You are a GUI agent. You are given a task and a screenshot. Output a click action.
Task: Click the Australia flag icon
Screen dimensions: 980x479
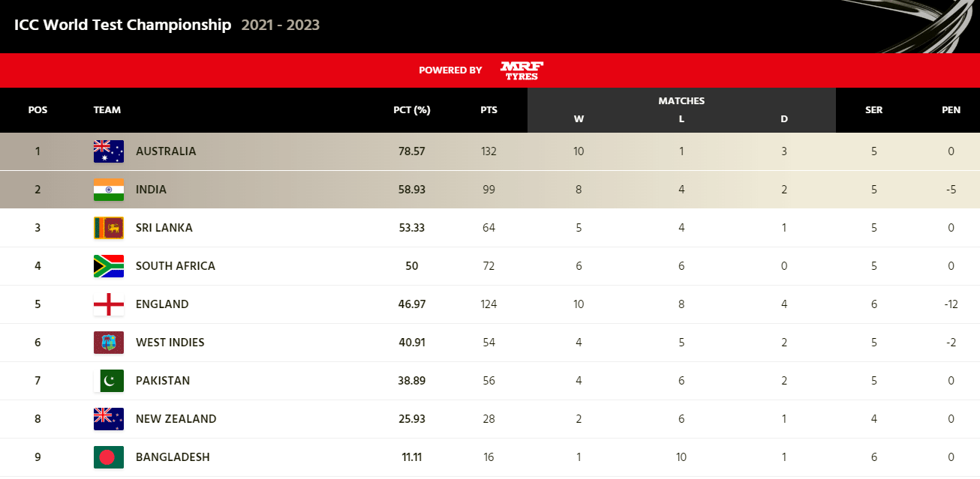(108, 151)
